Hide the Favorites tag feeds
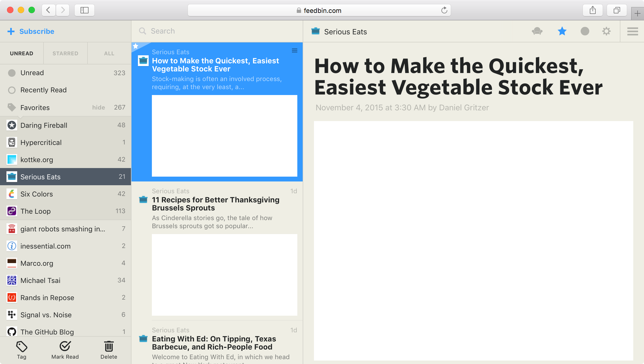Image resolution: width=644 pixels, height=364 pixels. coord(98,107)
